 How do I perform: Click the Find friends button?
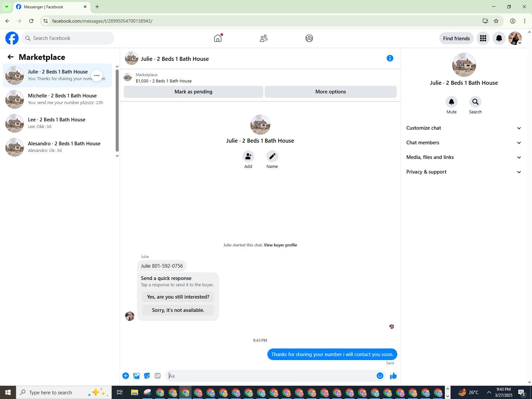click(457, 38)
